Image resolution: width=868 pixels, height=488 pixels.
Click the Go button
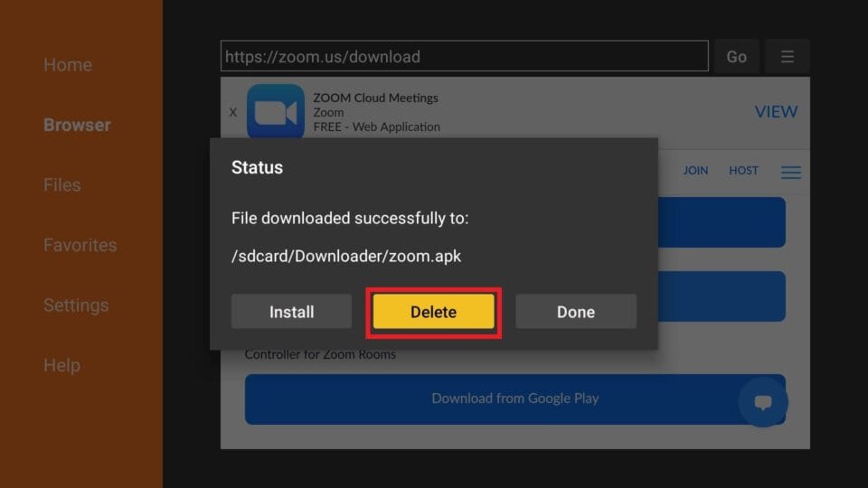pos(736,56)
